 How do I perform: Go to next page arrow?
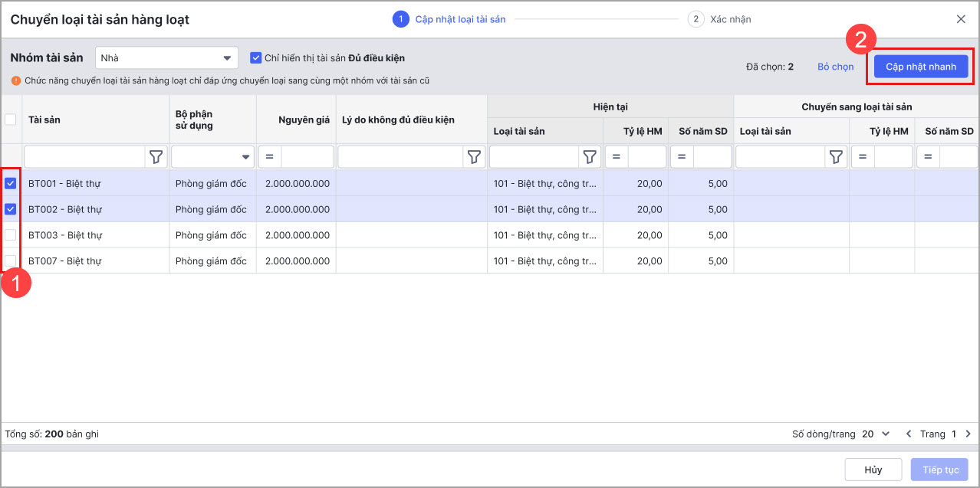(968, 434)
